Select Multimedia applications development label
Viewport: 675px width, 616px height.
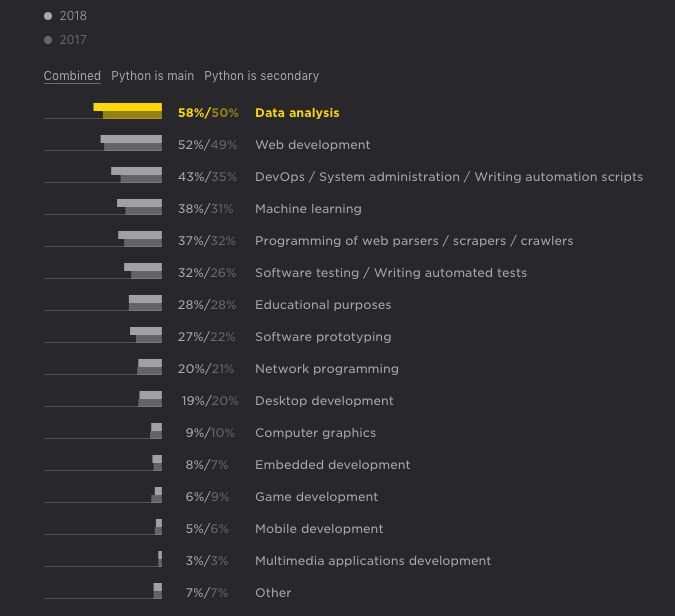(373, 561)
